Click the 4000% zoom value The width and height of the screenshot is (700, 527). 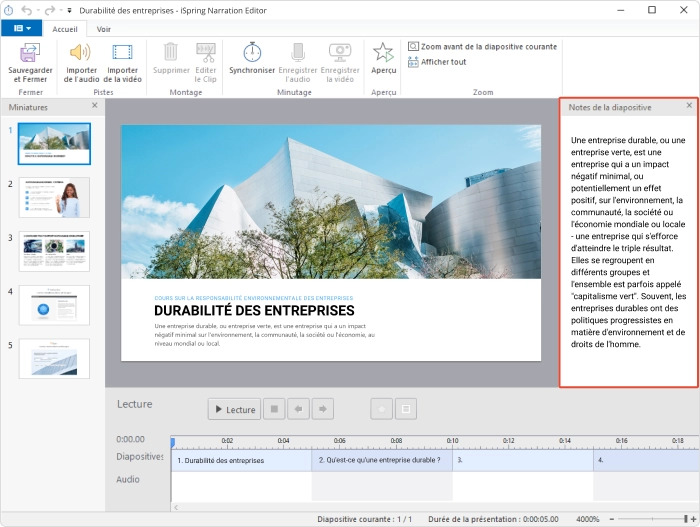[588, 519]
